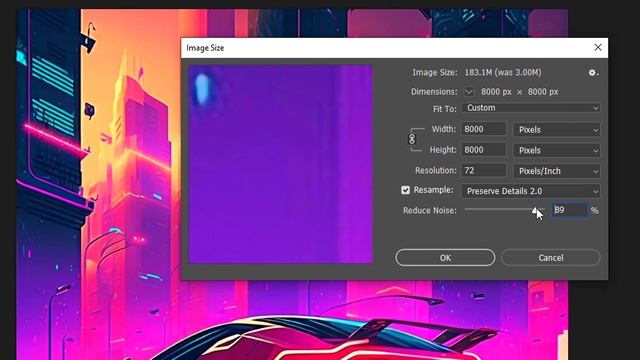The height and width of the screenshot is (360, 640).
Task: Expand the Dimensions unit dropdown arrow
Action: (469, 92)
